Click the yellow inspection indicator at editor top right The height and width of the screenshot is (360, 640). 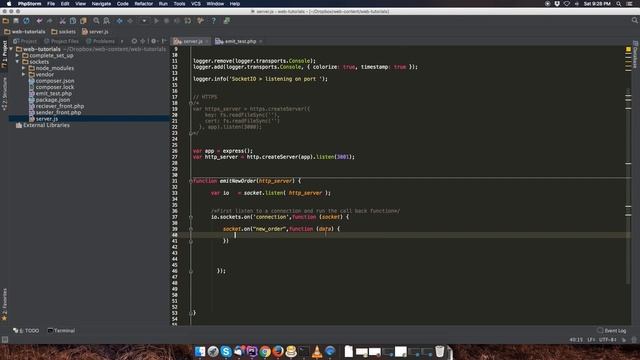pyautogui.click(x=628, y=49)
